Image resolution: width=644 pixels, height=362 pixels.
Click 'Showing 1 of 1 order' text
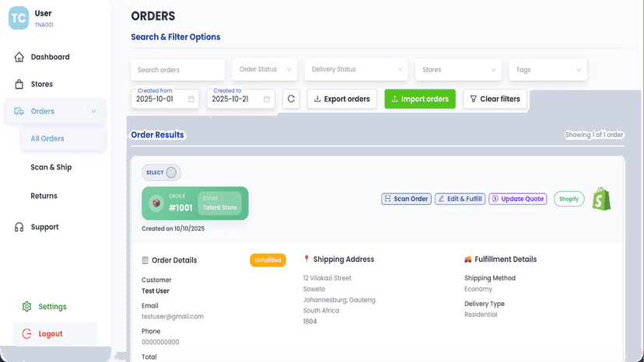click(594, 134)
